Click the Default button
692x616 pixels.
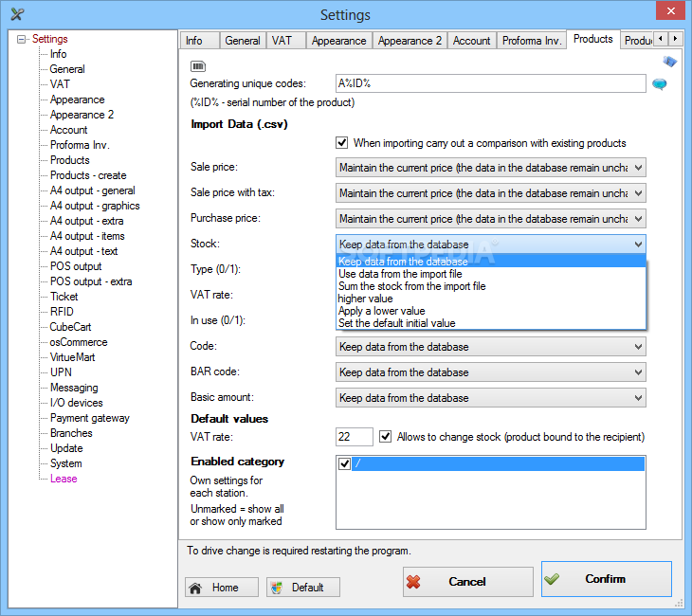tap(303, 588)
